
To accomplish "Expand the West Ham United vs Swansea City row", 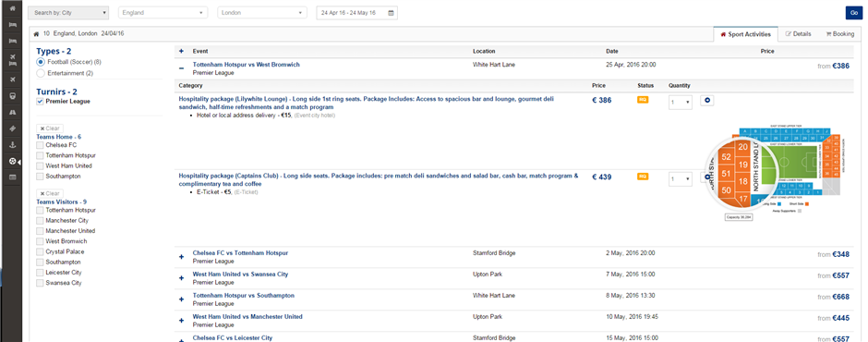I will click(181, 277).
